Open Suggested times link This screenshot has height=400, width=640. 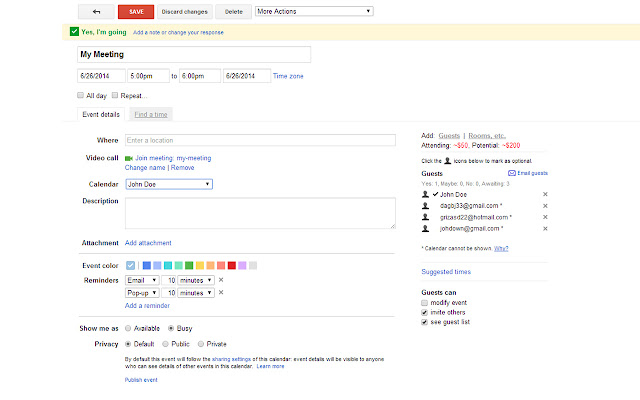[446, 272]
